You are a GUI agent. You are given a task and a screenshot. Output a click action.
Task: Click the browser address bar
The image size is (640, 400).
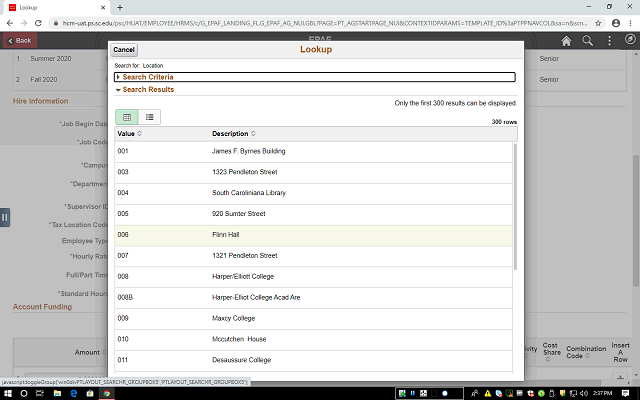click(x=324, y=23)
